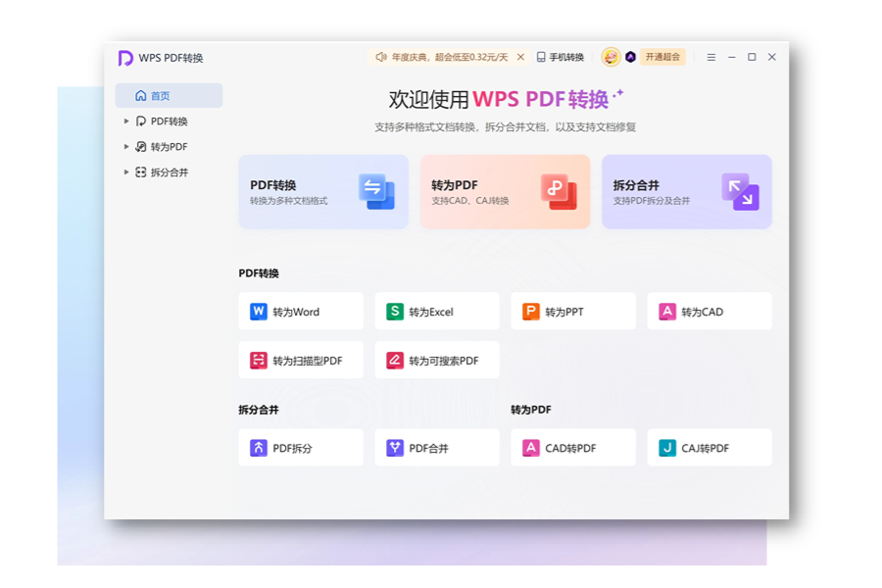Choose the CAJ转PDF label
The width and height of the screenshot is (882, 588).
coord(705,449)
